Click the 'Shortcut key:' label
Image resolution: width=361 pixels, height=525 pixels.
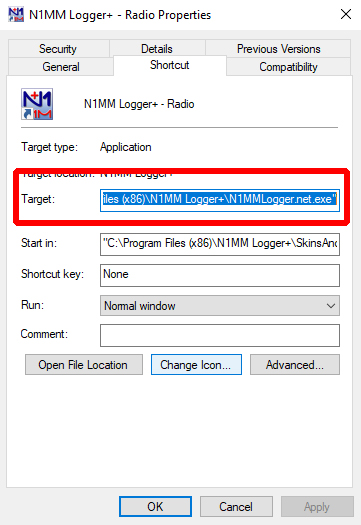(52, 274)
